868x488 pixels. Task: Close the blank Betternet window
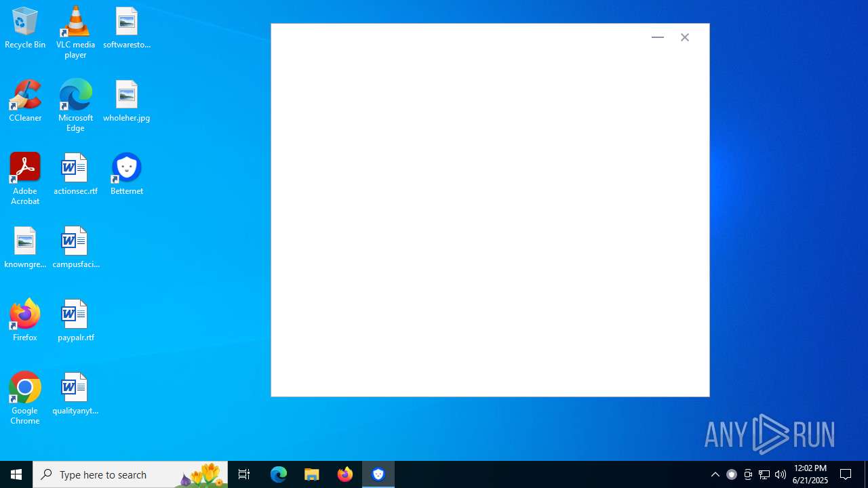(685, 37)
